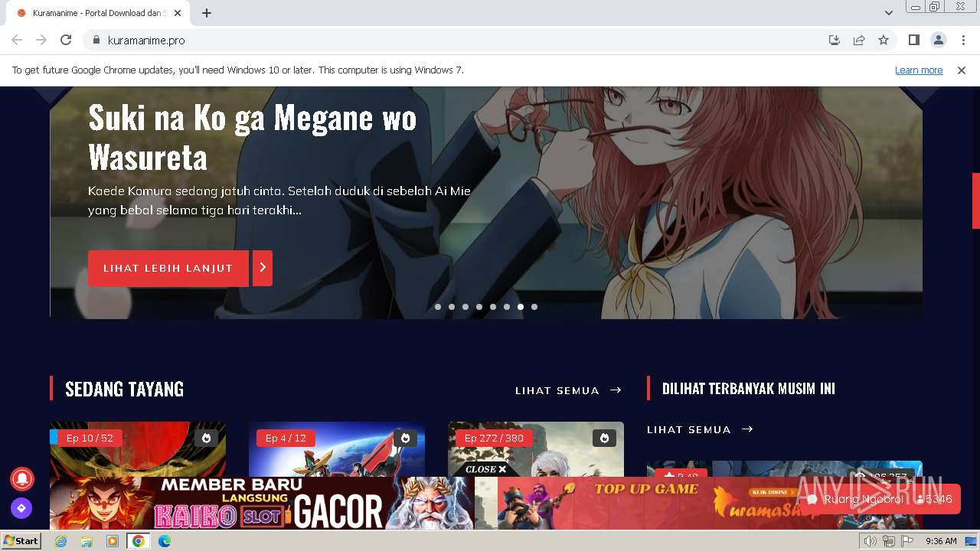Screen dimensions: 980x551
Task: Go back with the browser back arrow
Action: point(17,40)
